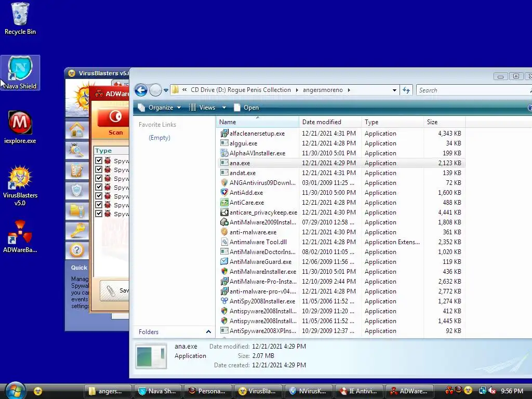Open the Recycle Bin desktop icon

[x=20, y=19]
